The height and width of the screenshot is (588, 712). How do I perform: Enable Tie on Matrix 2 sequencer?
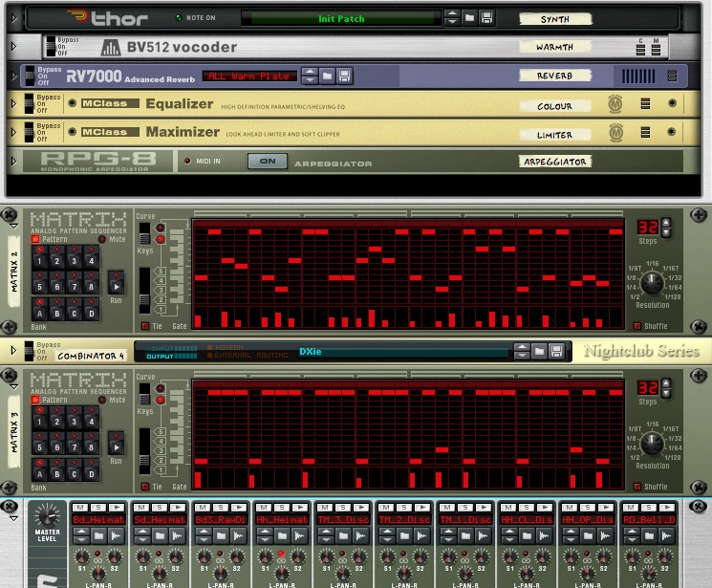click(145, 326)
